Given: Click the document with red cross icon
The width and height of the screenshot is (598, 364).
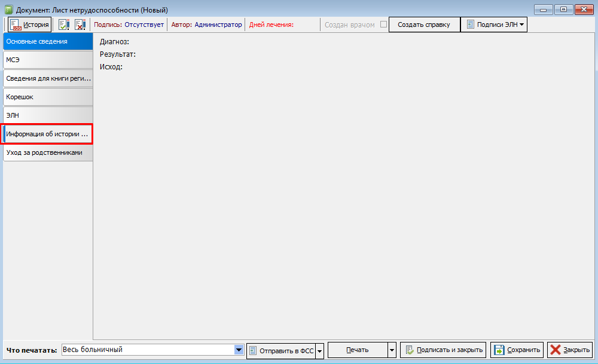Looking at the screenshot, I should [x=80, y=25].
